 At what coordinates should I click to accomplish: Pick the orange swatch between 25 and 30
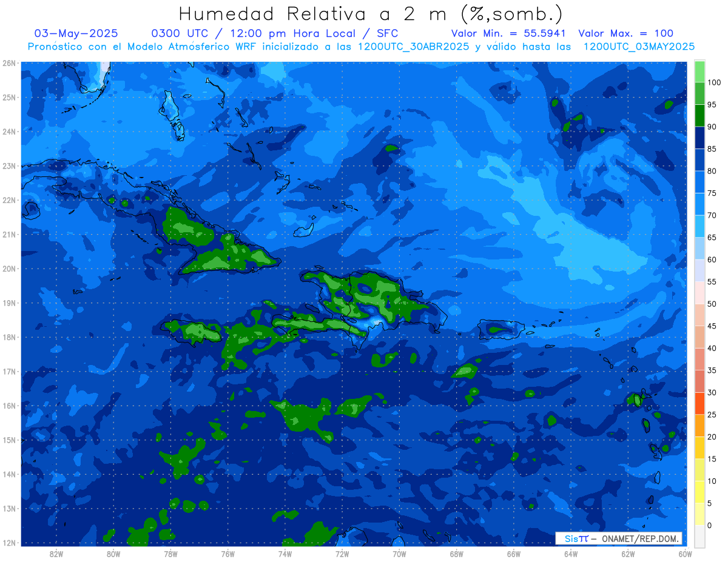[x=699, y=403]
